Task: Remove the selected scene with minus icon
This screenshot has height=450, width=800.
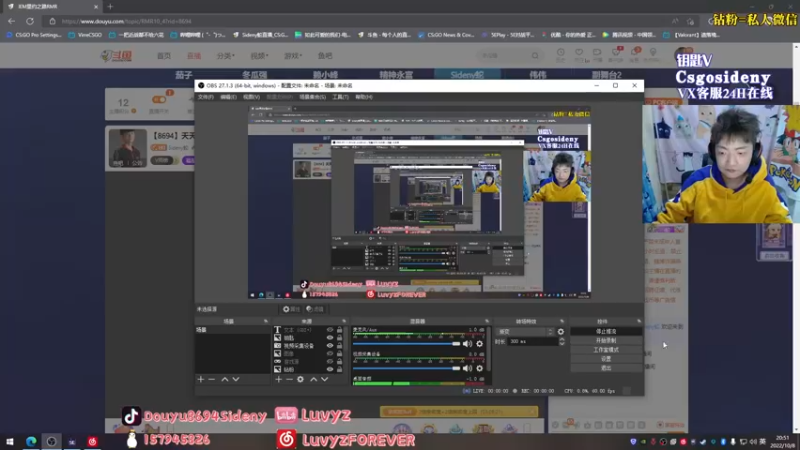Action: coord(212,379)
